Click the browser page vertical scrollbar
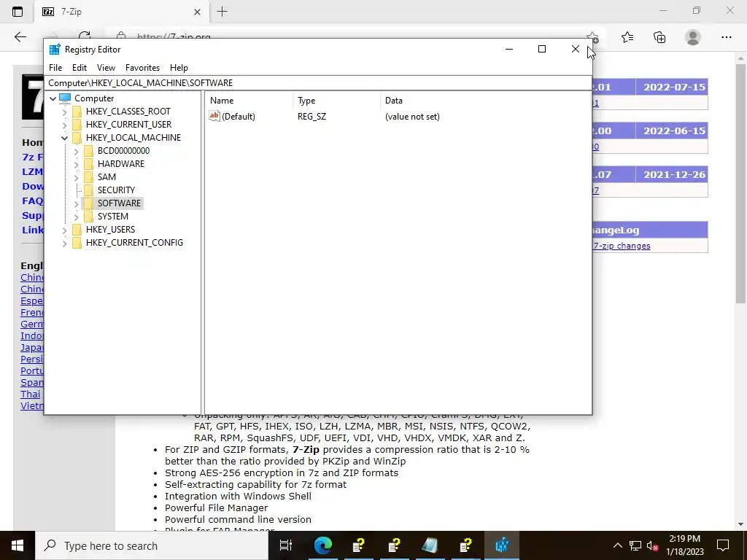The height and width of the screenshot is (560, 747). (x=740, y=184)
